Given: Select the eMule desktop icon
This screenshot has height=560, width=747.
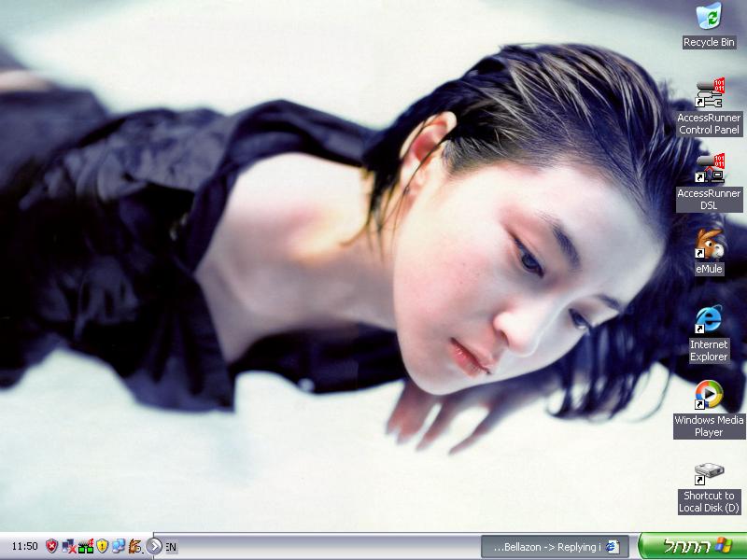Looking at the screenshot, I should (709, 244).
